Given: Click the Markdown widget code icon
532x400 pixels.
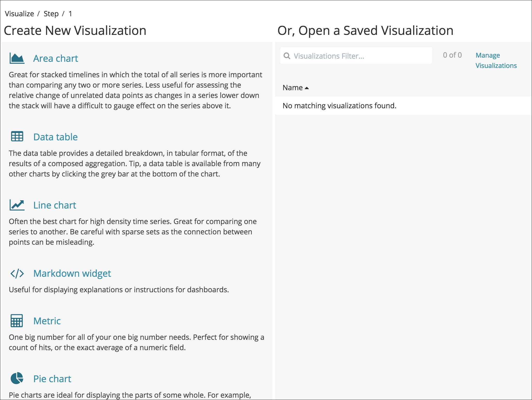Looking at the screenshot, I should click(x=17, y=273).
